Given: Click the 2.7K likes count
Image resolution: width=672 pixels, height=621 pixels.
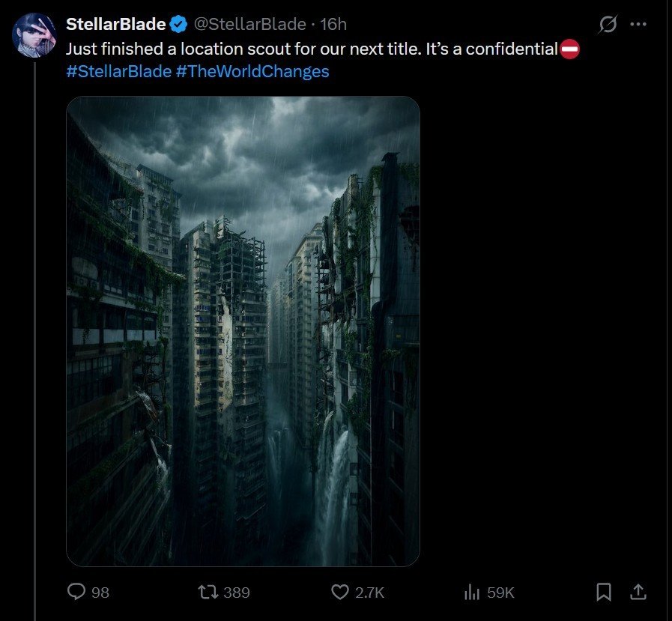Looking at the screenshot, I should pyautogui.click(x=369, y=593).
